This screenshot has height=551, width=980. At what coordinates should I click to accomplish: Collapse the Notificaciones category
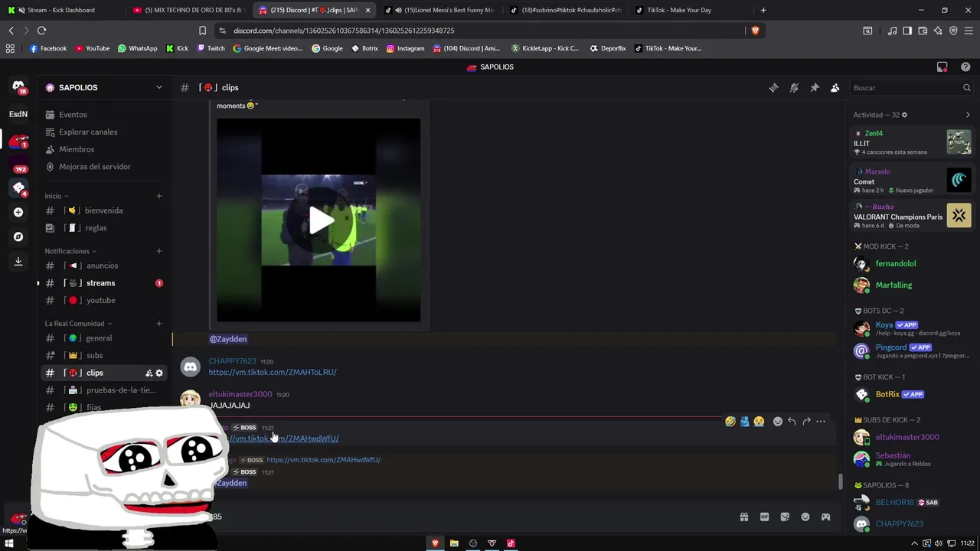click(70, 251)
